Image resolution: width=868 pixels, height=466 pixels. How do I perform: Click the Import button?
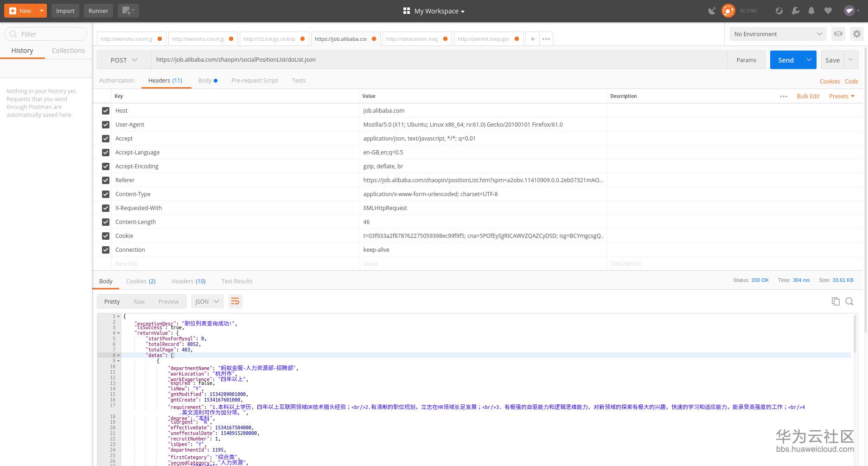(x=65, y=11)
